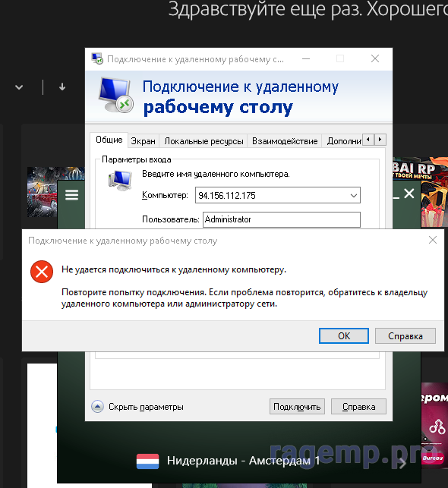Collapse options via Скрыть параметры arrow icon
Screen dimensions: 448x488
click(97, 407)
